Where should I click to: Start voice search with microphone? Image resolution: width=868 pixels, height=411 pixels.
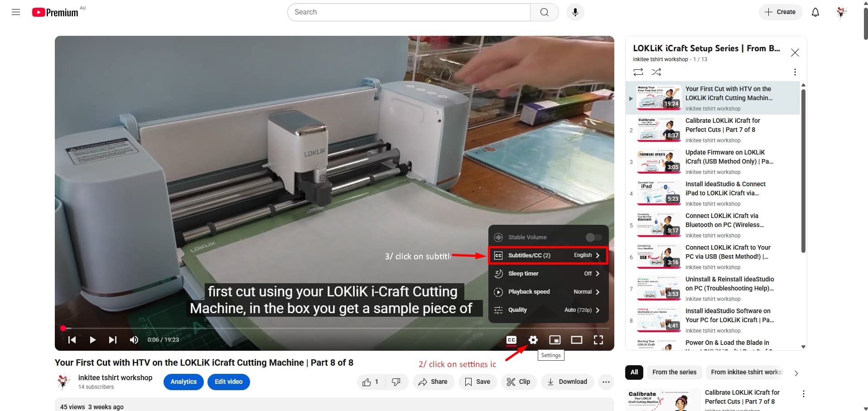pyautogui.click(x=575, y=12)
